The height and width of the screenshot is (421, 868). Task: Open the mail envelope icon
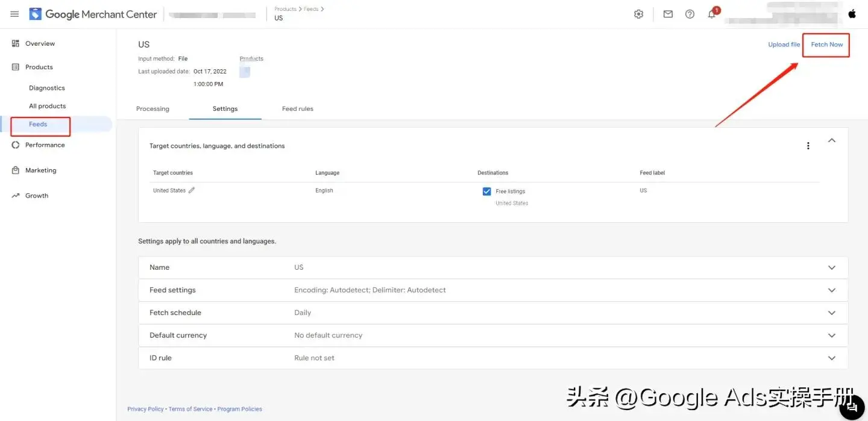click(668, 14)
